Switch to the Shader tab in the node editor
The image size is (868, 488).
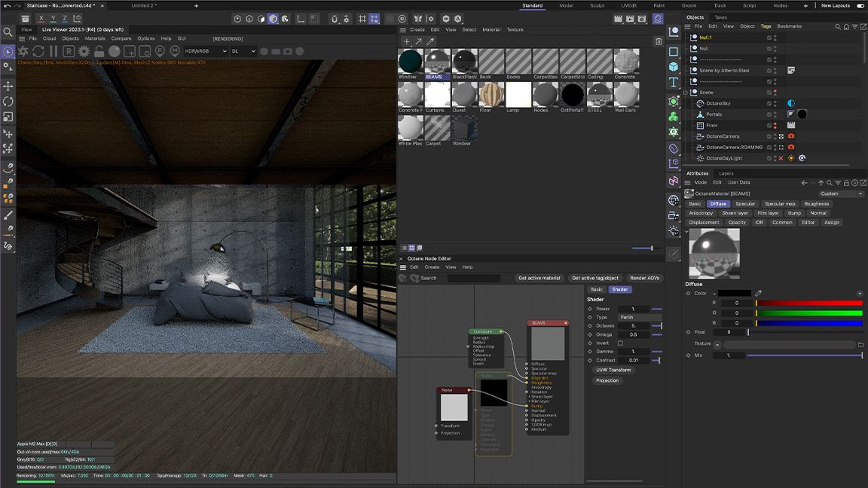click(x=619, y=289)
